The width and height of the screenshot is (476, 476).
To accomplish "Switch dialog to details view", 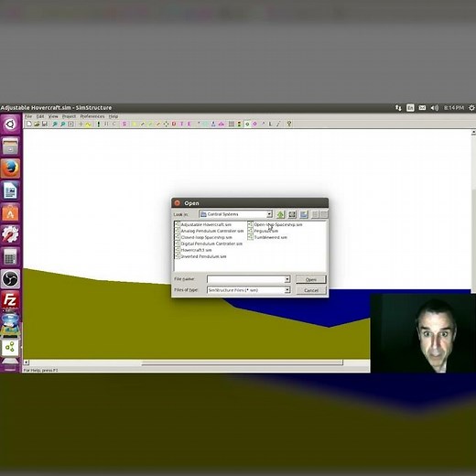I will (x=323, y=214).
